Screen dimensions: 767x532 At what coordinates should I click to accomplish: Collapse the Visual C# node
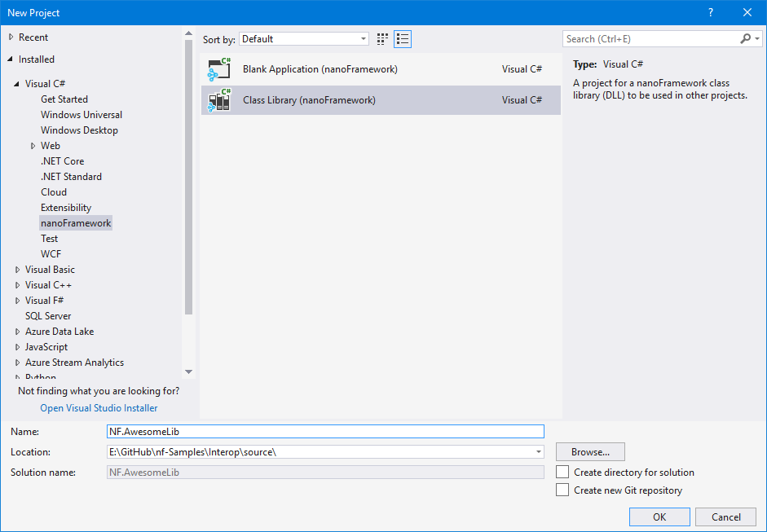(16, 84)
